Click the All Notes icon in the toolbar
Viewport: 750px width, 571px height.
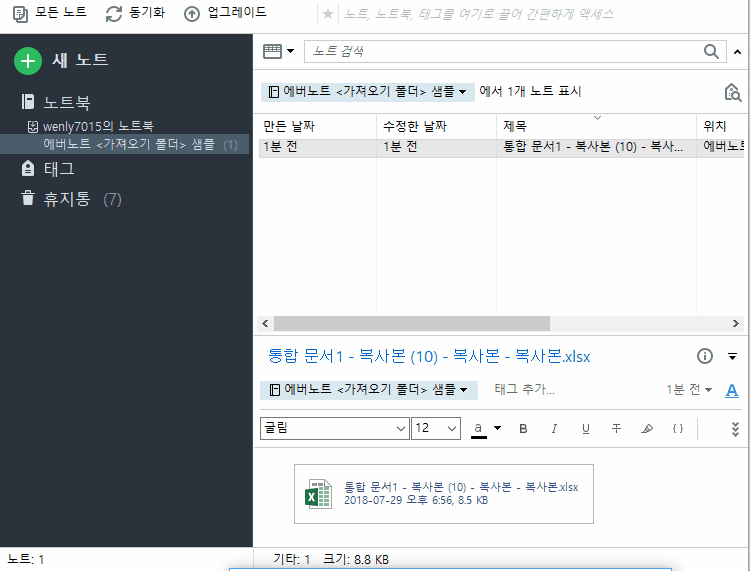pyautogui.click(x=20, y=14)
